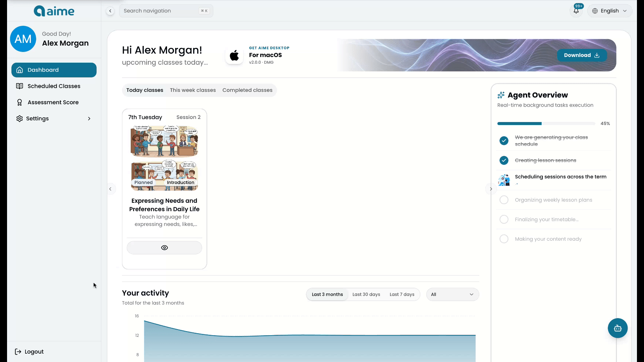Viewport: 644px width, 362px height.
Task: Switch to This week classes tab
Action: (193, 90)
